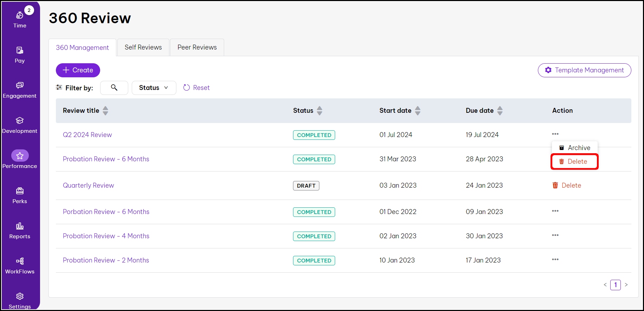Viewport: 644px width, 311px height.
Task: Choose Delete from the action menu popup
Action: tap(574, 161)
